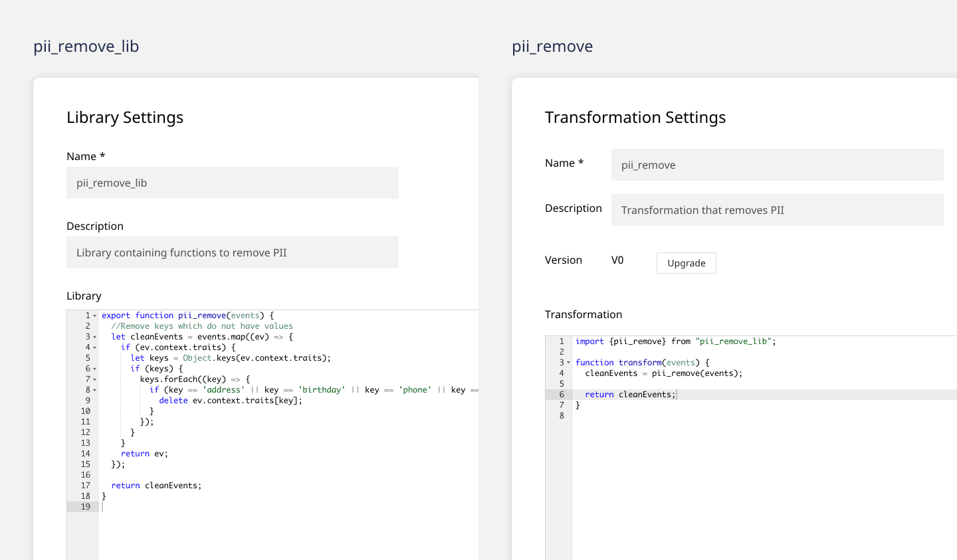Collapse the 'if (ev.context.traits)' block on line 4

(x=95, y=348)
